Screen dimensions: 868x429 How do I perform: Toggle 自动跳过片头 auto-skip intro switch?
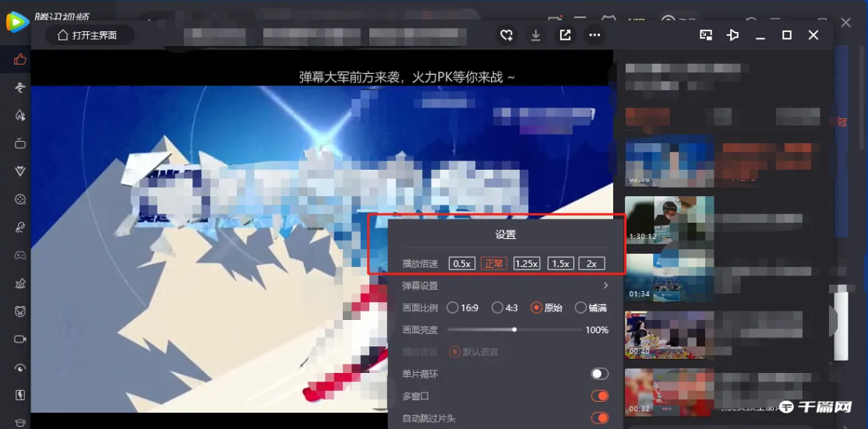599,418
